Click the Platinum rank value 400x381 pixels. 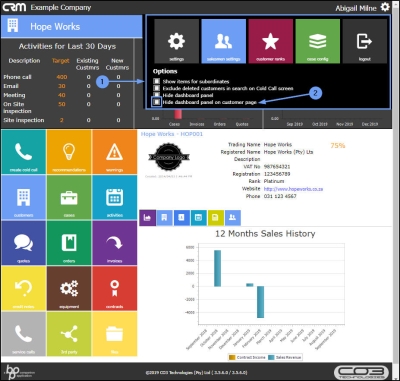tap(274, 181)
